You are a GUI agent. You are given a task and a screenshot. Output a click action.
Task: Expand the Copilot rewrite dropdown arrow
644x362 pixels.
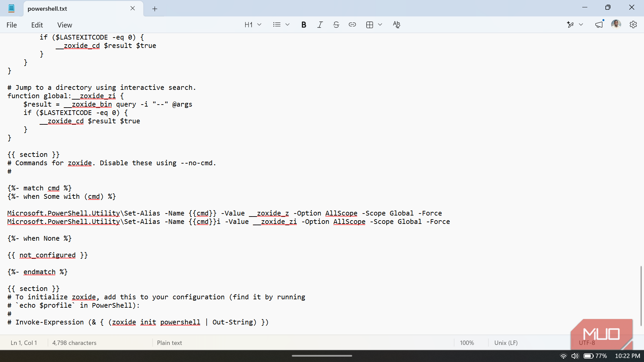pos(581,25)
